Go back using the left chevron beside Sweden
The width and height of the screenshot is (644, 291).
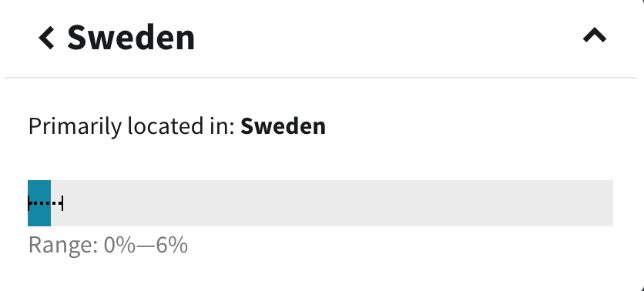tap(46, 38)
